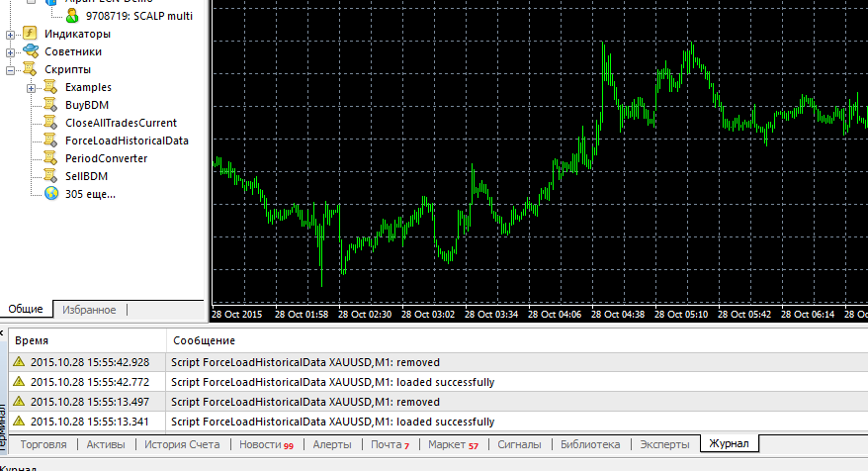Select the PeriodConverter script label

tap(107, 158)
